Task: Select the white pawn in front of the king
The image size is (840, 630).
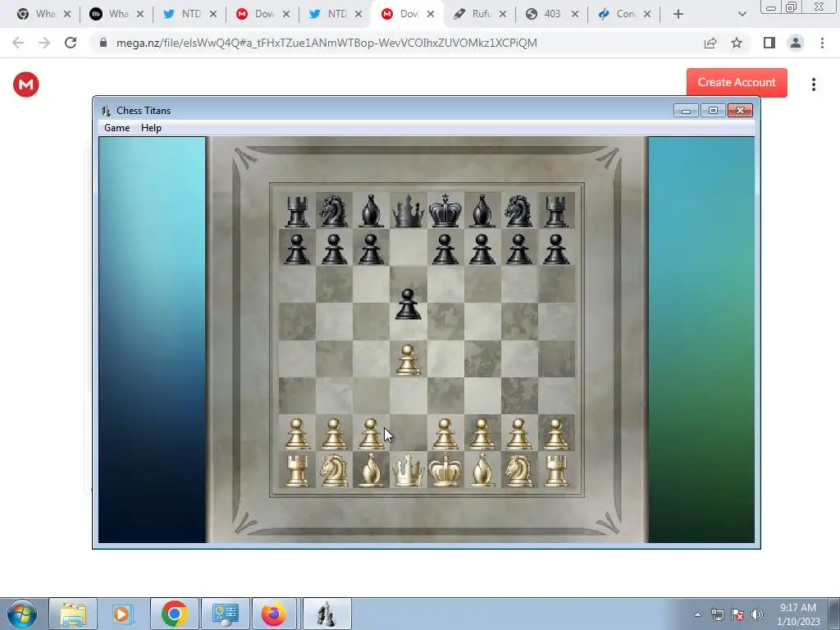Action: tap(445, 433)
